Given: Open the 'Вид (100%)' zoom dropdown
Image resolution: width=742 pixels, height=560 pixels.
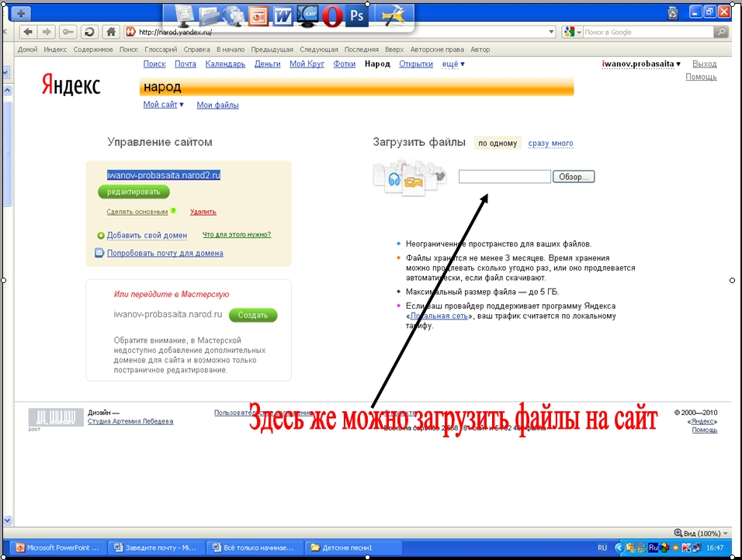Looking at the screenshot, I should click(x=702, y=533).
